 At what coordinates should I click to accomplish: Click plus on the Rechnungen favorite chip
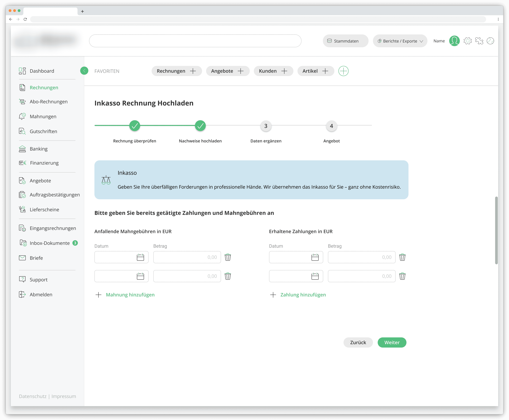point(193,71)
